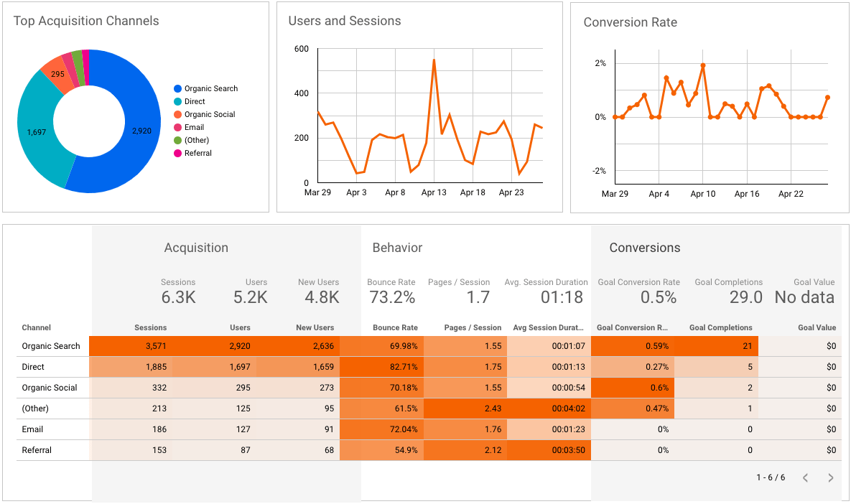The width and height of the screenshot is (851, 504).
Task: Click the Organic Search channel name
Action: [51, 346]
